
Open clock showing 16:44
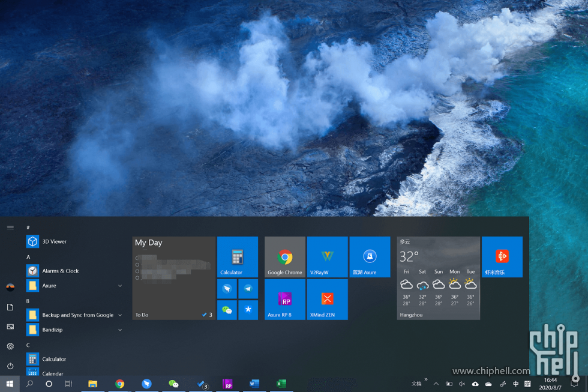coord(550,384)
